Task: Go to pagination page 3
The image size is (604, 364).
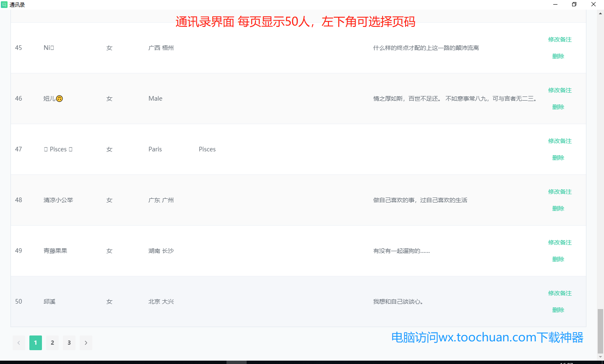Action: [69, 343]
